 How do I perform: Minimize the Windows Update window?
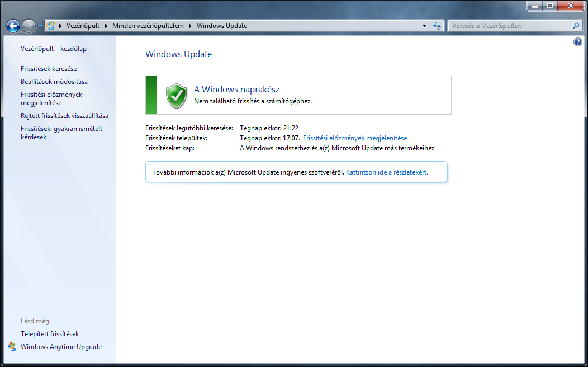(535, 6)
